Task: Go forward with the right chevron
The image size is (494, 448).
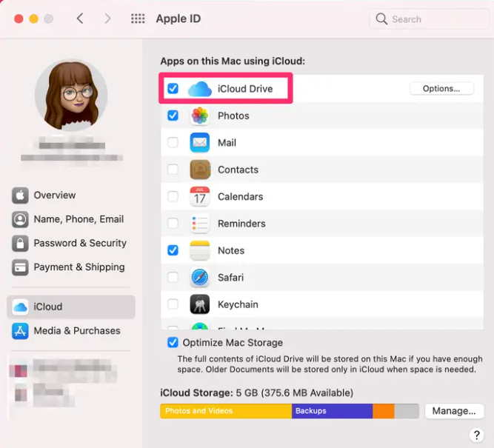Action: (107, 19)
